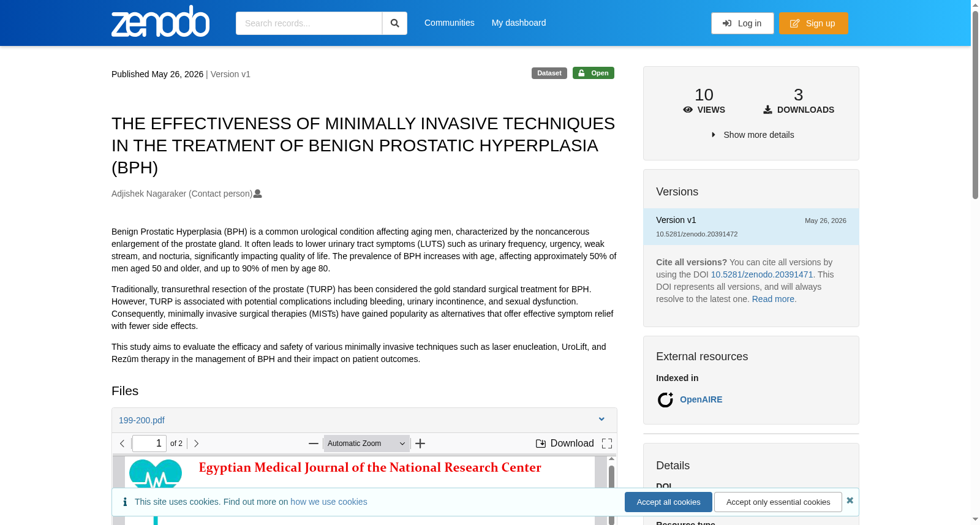Zoom out the PDF preview
Viewport: 980px width, 525px height.
(314, 444)
